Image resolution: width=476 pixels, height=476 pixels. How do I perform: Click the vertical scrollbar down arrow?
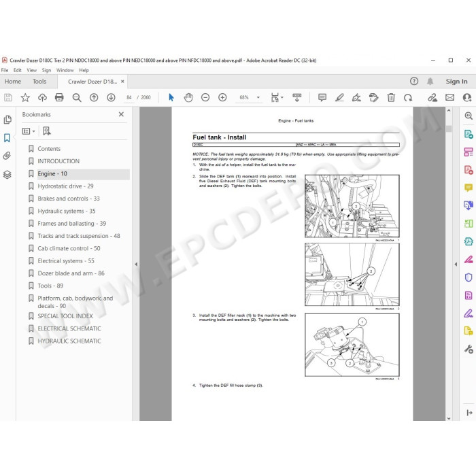coord(449,418)
